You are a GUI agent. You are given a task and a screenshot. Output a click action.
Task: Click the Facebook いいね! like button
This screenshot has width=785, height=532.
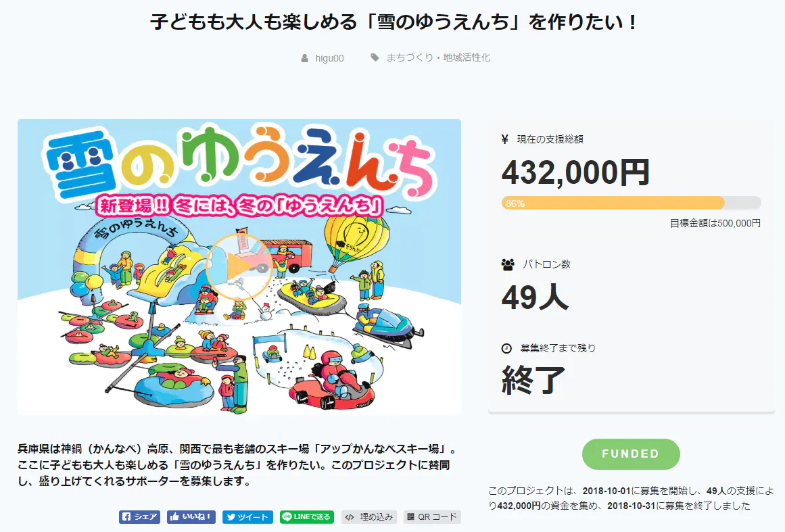pos(191,517)
